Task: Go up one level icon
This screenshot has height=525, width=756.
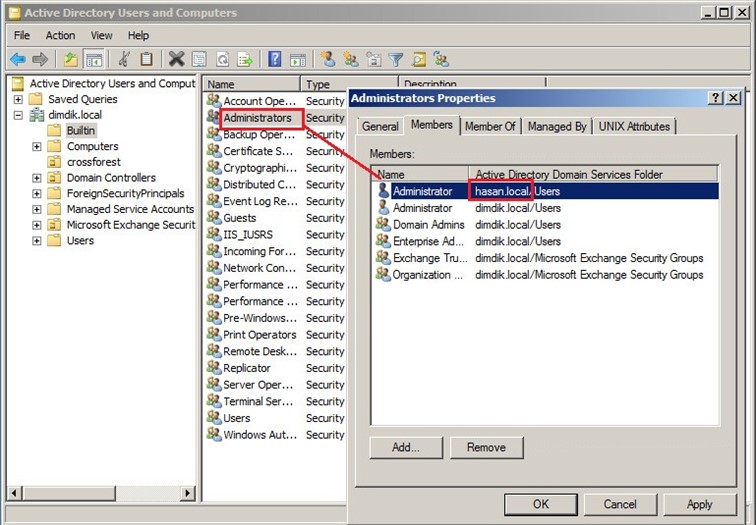Action: (71, 59)
